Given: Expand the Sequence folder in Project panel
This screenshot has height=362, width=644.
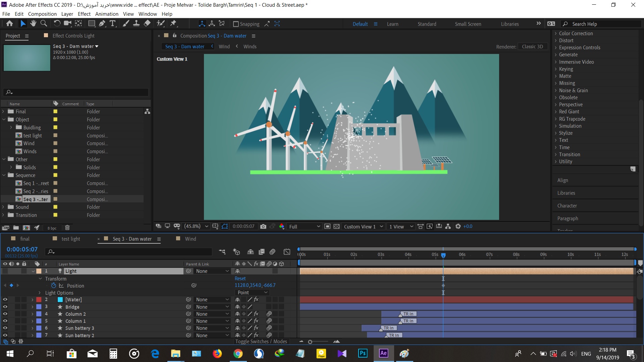Looking at the screenshot, I should (4, 175).
